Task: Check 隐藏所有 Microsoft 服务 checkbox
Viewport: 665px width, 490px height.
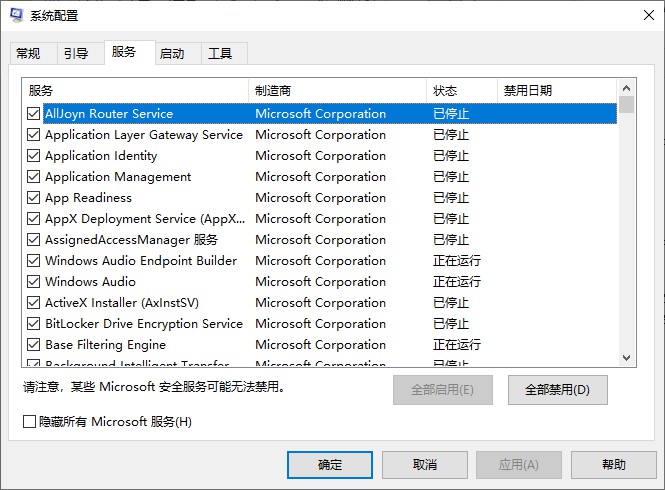Action: coord(30,422)
